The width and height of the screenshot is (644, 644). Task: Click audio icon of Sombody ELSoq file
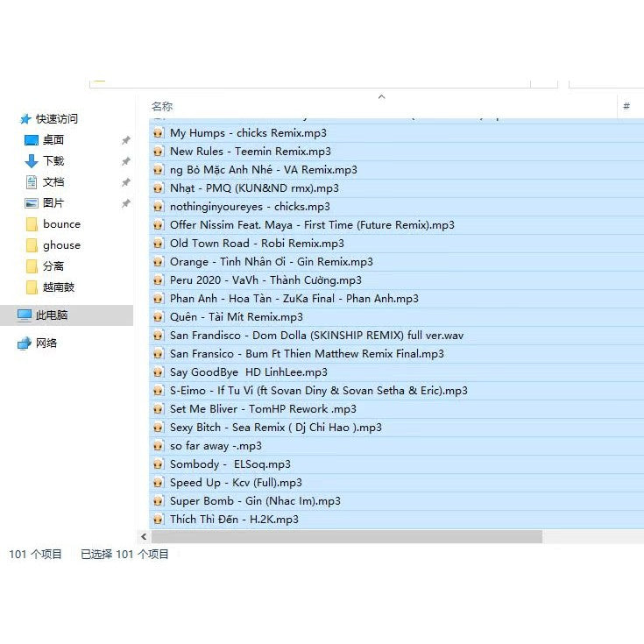(158, 464)
